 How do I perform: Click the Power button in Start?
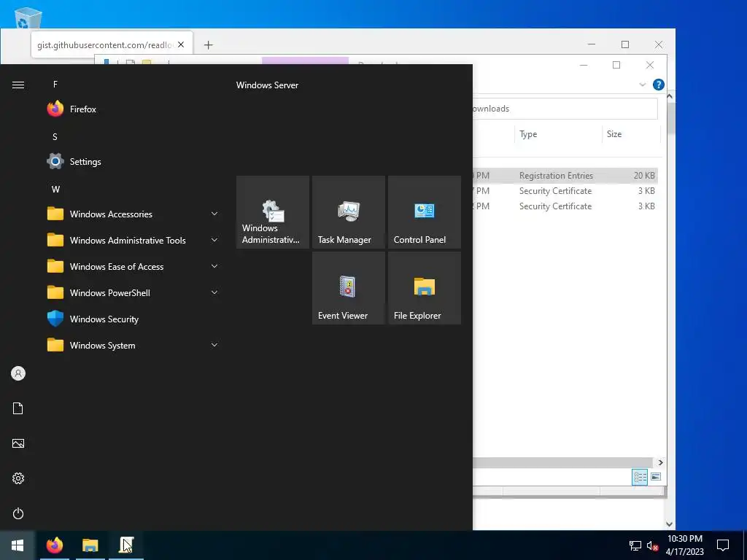[x=18, y=513]
